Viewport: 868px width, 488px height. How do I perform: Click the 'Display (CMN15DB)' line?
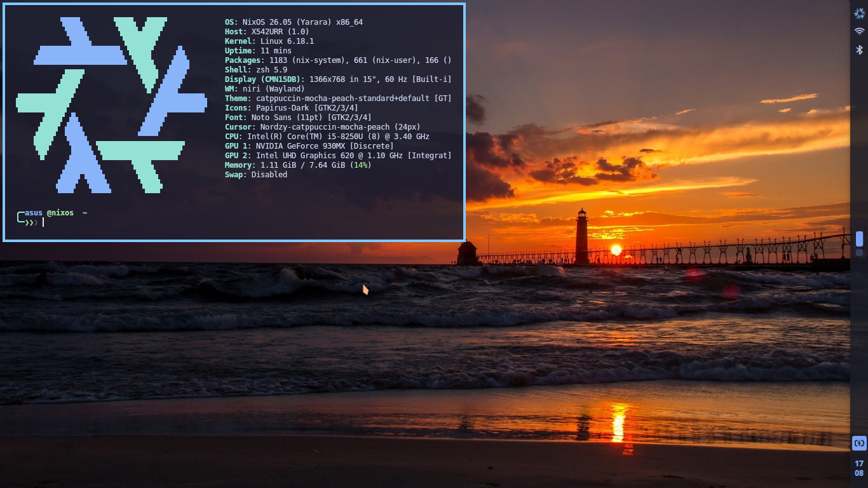tap(338, 79)
